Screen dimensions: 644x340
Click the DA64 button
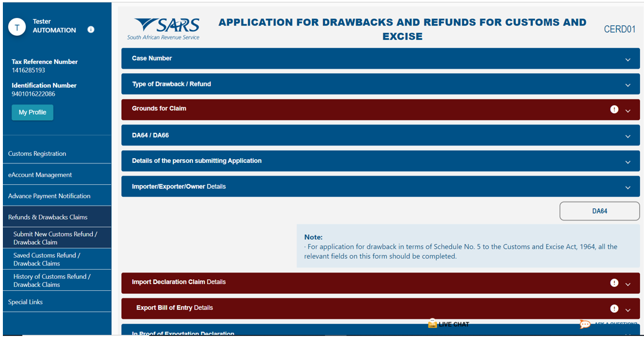pos(599,211)
